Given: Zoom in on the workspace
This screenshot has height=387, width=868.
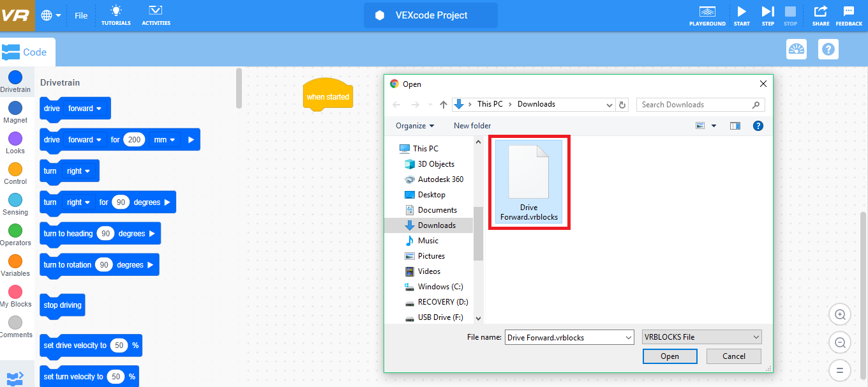Looking at the screenshot, I should [x=840, y=314].
